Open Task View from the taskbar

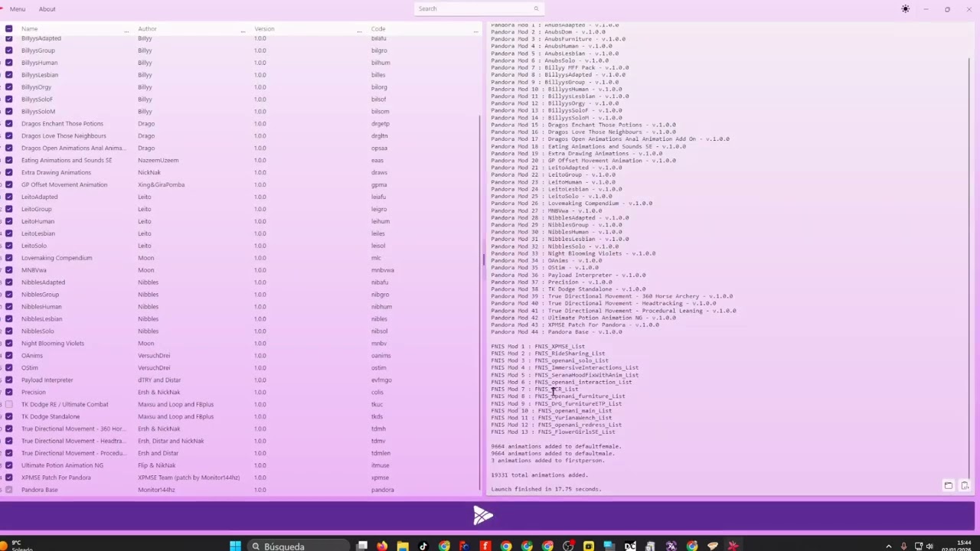coord(362,546)
